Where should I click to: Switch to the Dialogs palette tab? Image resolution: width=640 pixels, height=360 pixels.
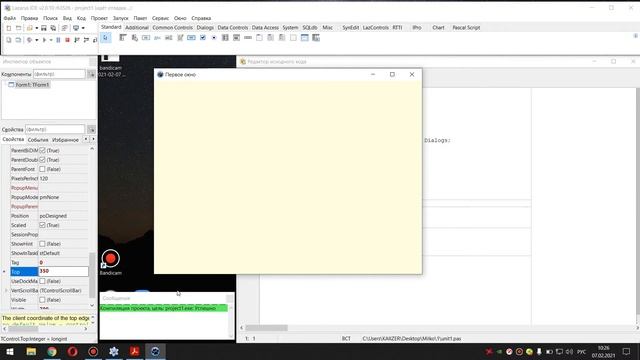pyautogui.click(x=205, y=27)
